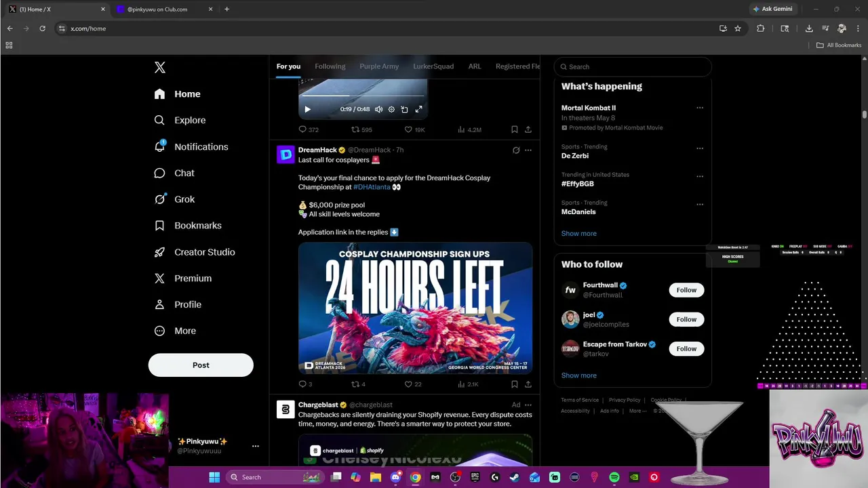
Task: Click the Post button
Action: tap(201, 365)
